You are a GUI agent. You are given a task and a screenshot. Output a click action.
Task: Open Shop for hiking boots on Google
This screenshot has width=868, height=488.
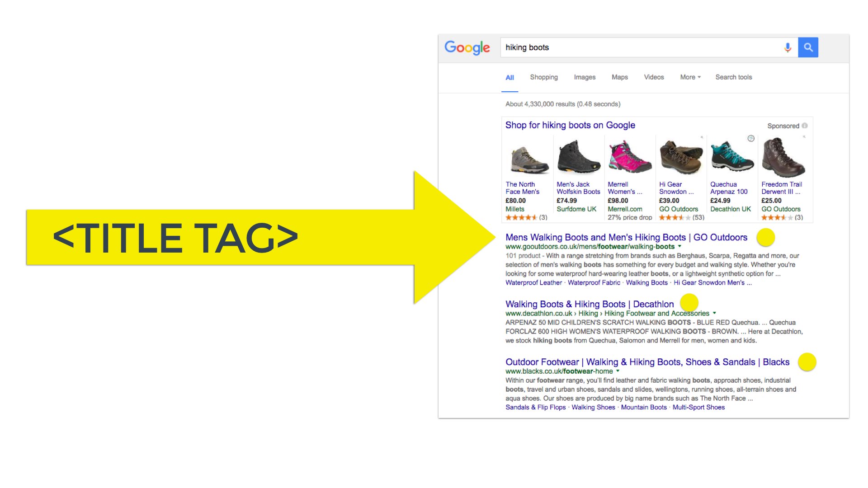coord(570,125)
